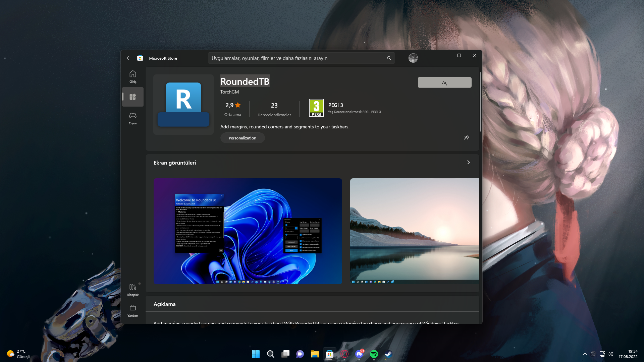Open the Kitaplık library
This screenshot has width=644, height=362.
tap(133, 290)
